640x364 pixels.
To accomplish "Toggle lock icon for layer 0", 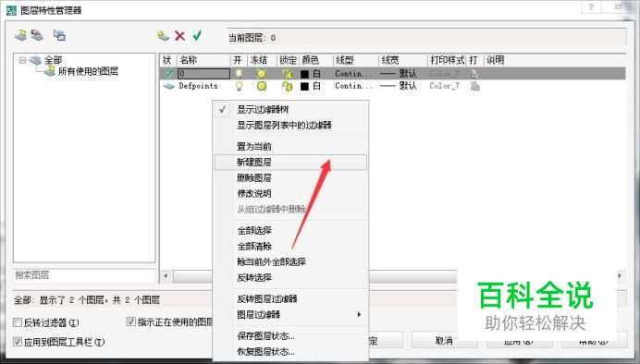I will (x=288, y=74).
